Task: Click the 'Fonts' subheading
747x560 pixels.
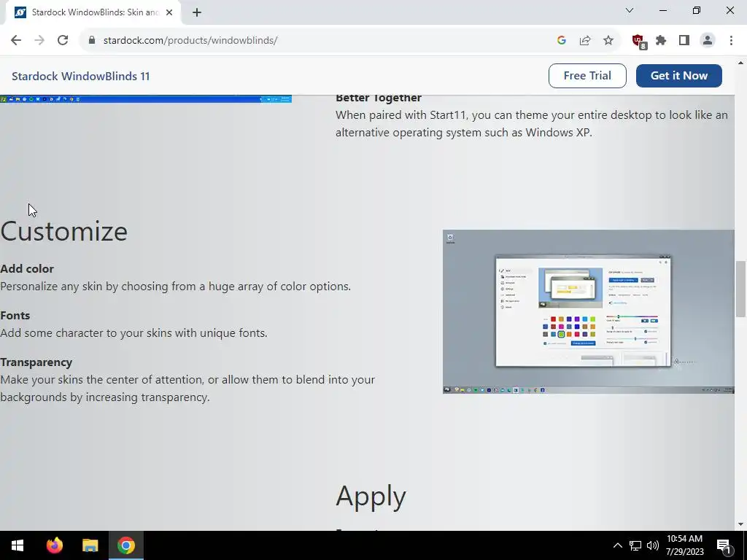Action: point(15,315)
